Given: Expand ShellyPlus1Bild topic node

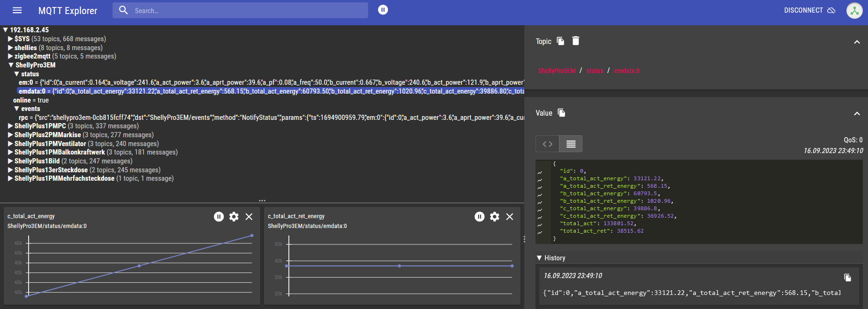Looking at the screenshot, I should click(10, 161).
